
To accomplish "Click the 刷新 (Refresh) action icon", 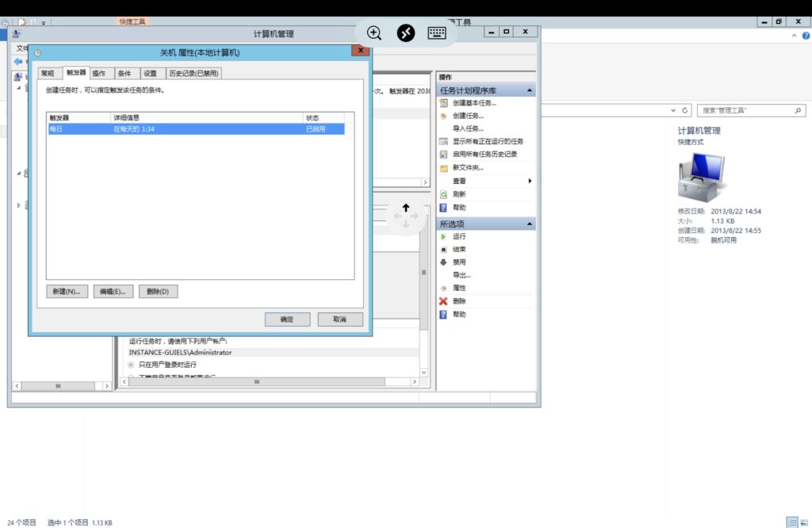I will pyautogui.click(x=444, y=194).
